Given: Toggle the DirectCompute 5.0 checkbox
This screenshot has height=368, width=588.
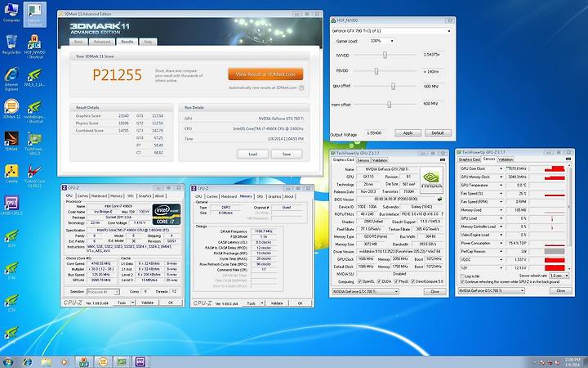Looking at the screenshot, I should (x=413, y=281).
